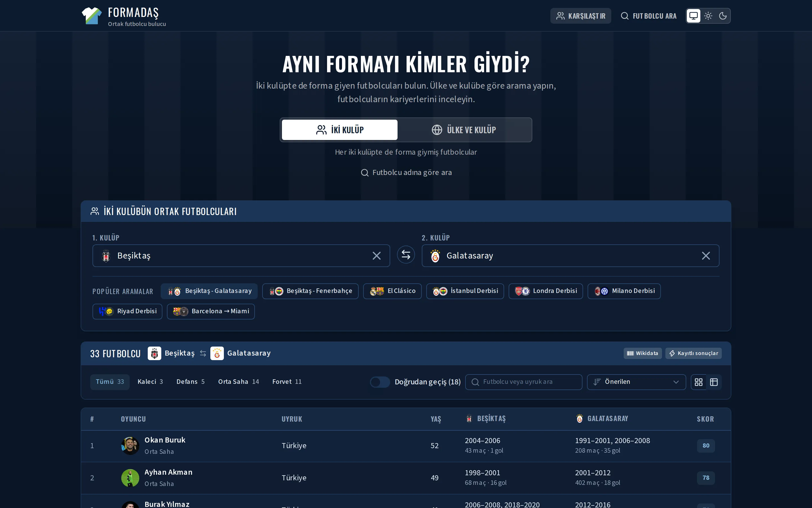Viewport: 812px width, 508px height.
Task: Switch to light theme sun icon
Action: [708, 16]
